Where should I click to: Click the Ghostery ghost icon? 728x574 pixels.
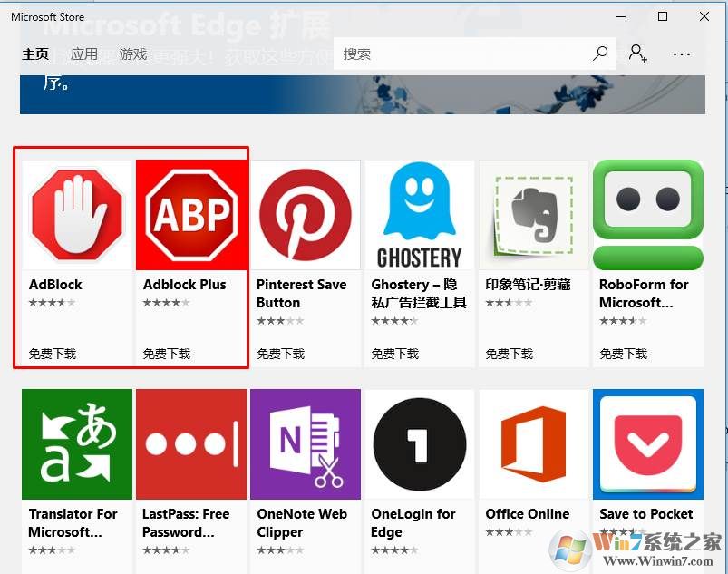tap(420, 215)
